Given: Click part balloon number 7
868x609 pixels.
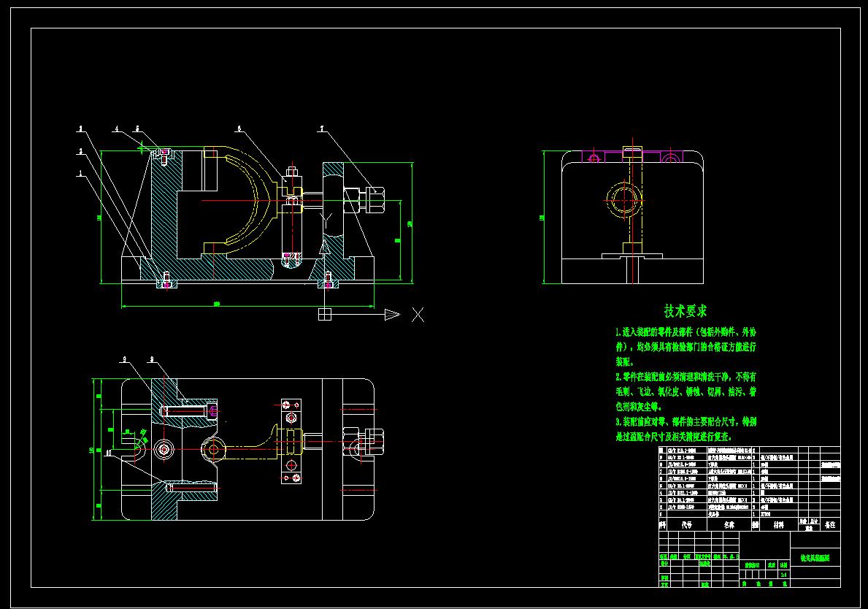Looking at the screenshot, I should (x=322, y=129).
